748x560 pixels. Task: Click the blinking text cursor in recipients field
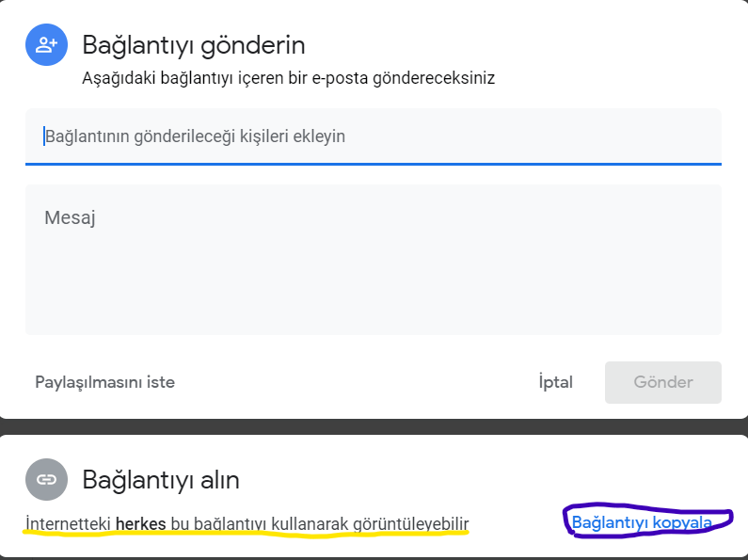[43, 136]
